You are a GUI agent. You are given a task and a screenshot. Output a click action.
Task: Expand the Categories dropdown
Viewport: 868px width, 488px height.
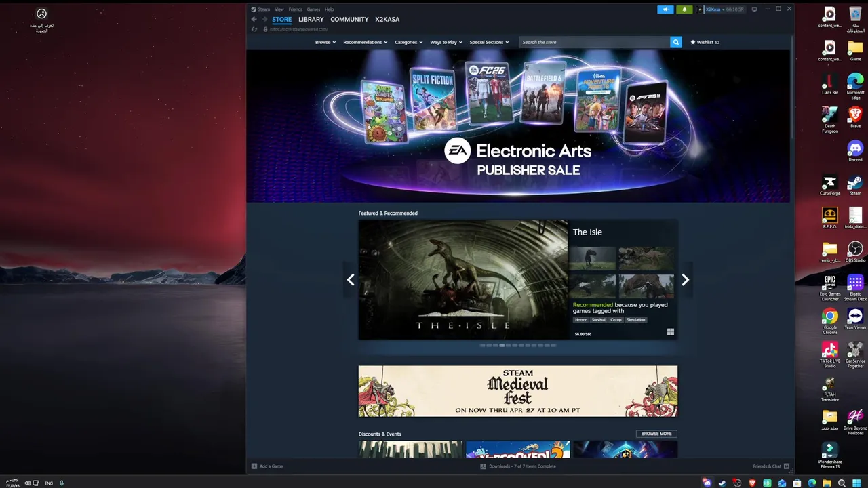pyautogui.click(x=408, y=42)
